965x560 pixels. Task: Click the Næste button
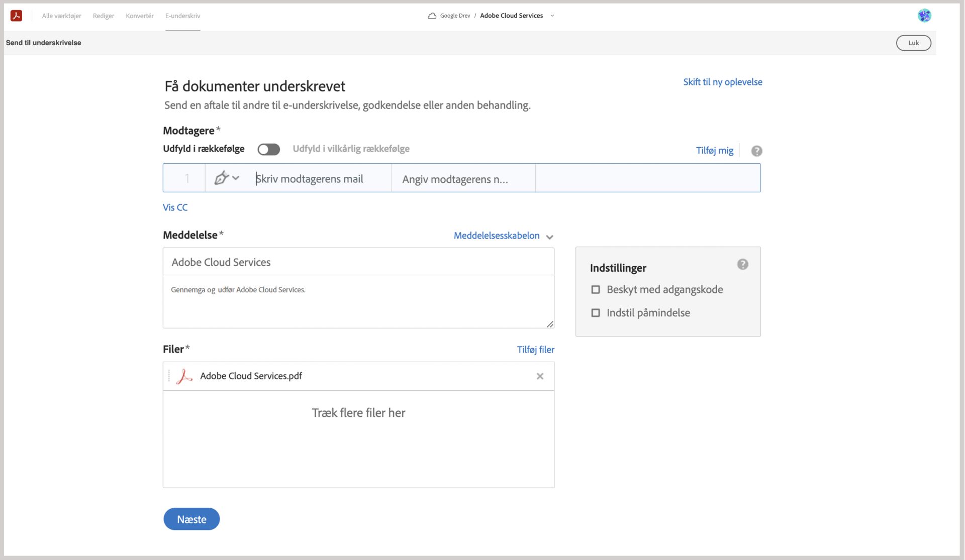(191, 519)
